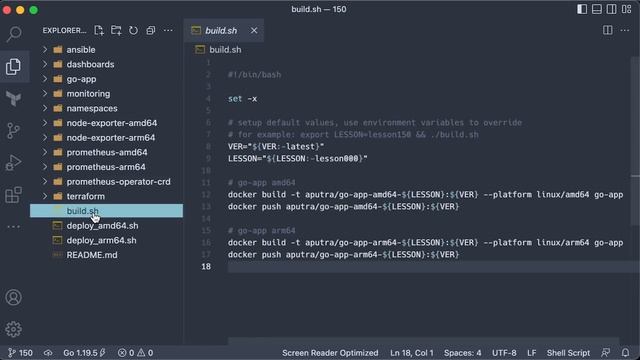The image size is (640, 360).
Task: Expand the node-exporter-arm64 folder
Action: click(106, 138)
